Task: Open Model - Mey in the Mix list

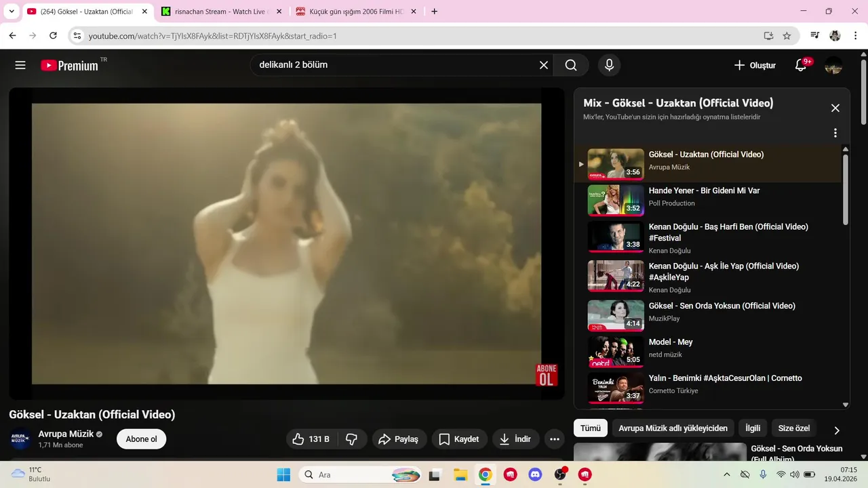Action: 671,342
